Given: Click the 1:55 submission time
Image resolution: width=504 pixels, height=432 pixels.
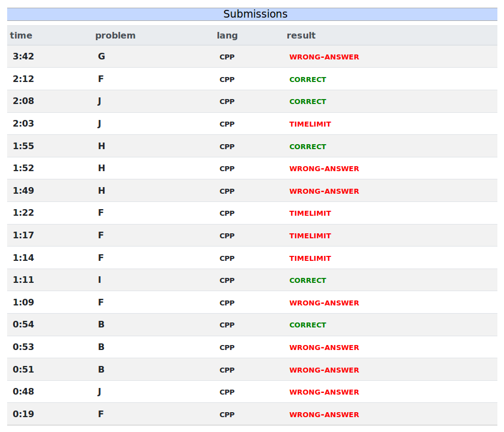Looking at the screenshot, I should pyautogui.click(x=23, y=146).
